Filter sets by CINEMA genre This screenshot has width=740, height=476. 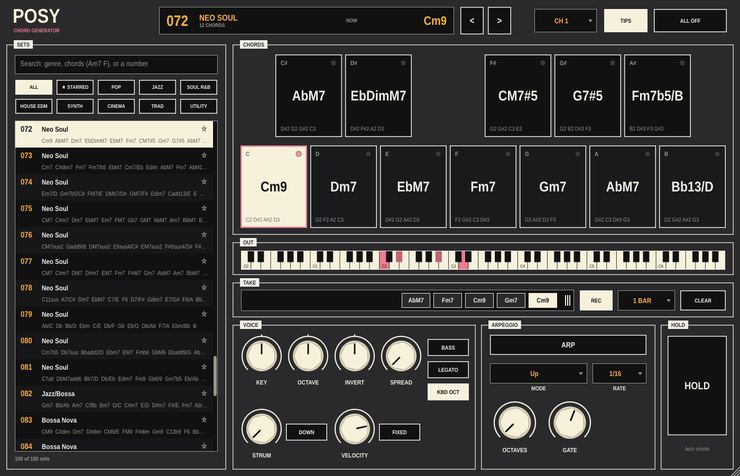(x=116, y=106)
